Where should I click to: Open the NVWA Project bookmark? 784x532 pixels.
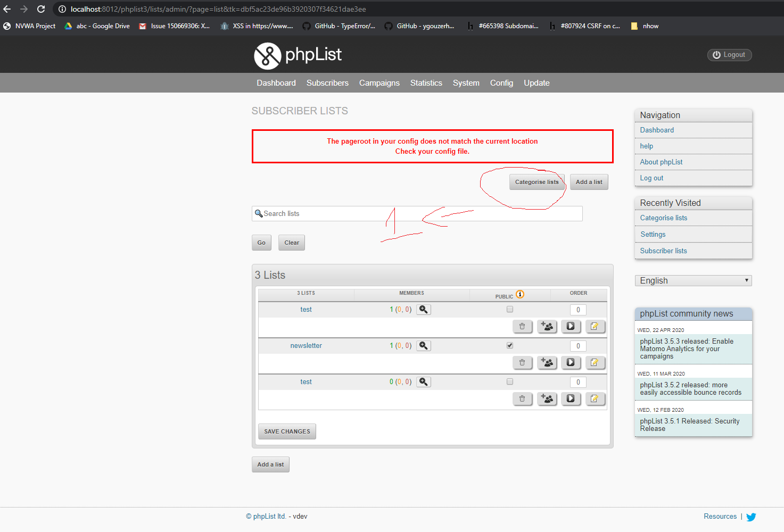tap(29, 26)
